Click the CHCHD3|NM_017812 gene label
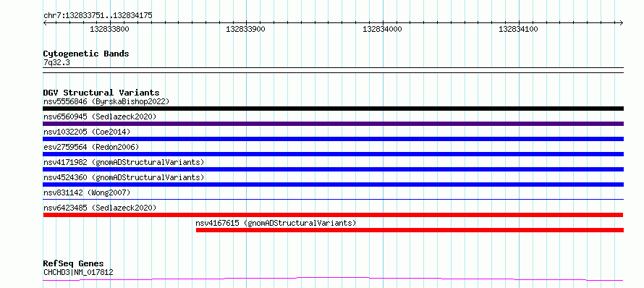 pos(78,272)
